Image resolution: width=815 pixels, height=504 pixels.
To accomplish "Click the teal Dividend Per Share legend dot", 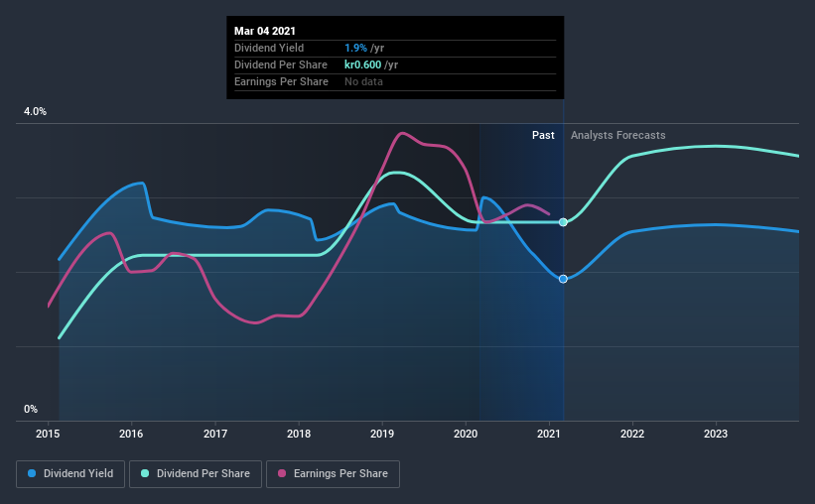I will pyautogui.click(x=145, y=473).
